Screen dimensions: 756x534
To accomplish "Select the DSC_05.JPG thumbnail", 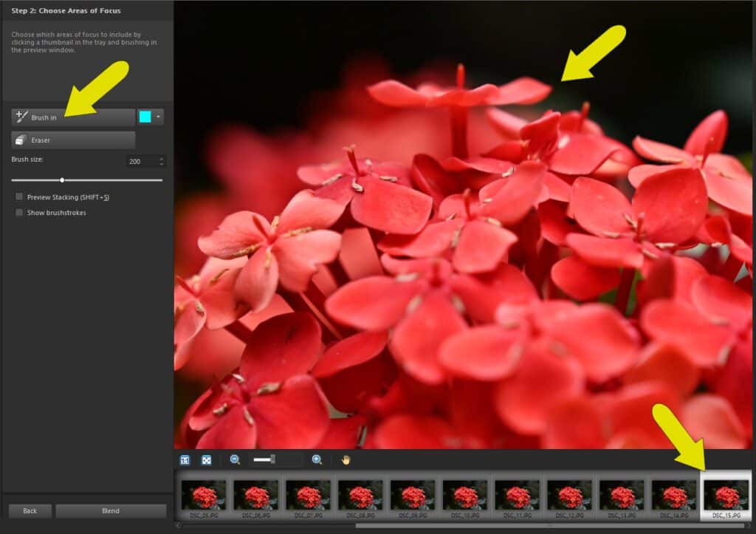I will [x=203, y=495].
